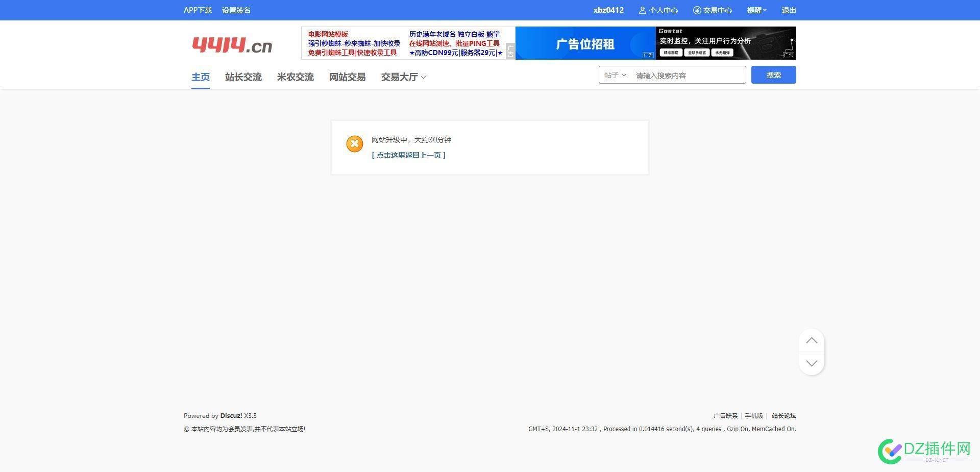
Task: Click the message text 网站升级中，大约30分钟
Action: pyautogui.click(x=411, y=140)
